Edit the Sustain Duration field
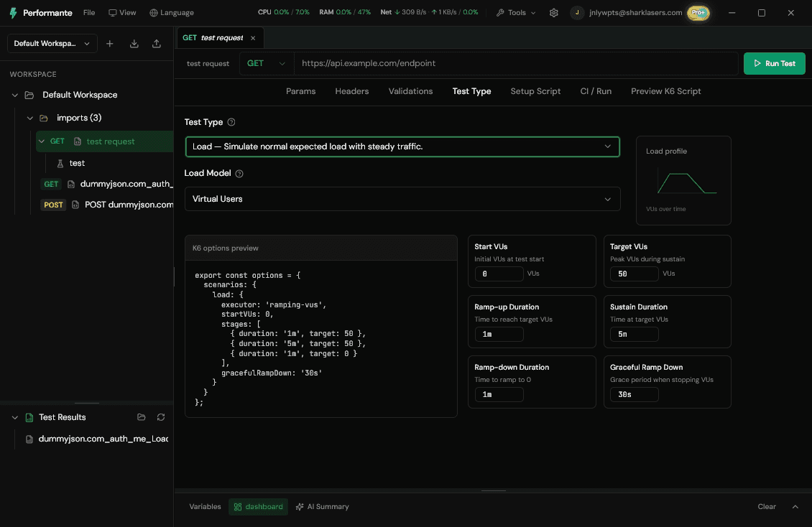The height and width of the screenshot is (527, 812). pos(634,334)
